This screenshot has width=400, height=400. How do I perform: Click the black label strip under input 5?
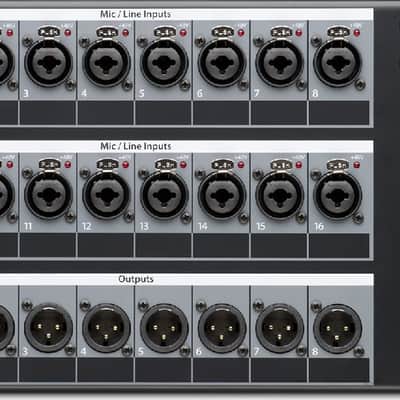pos(163,113)
